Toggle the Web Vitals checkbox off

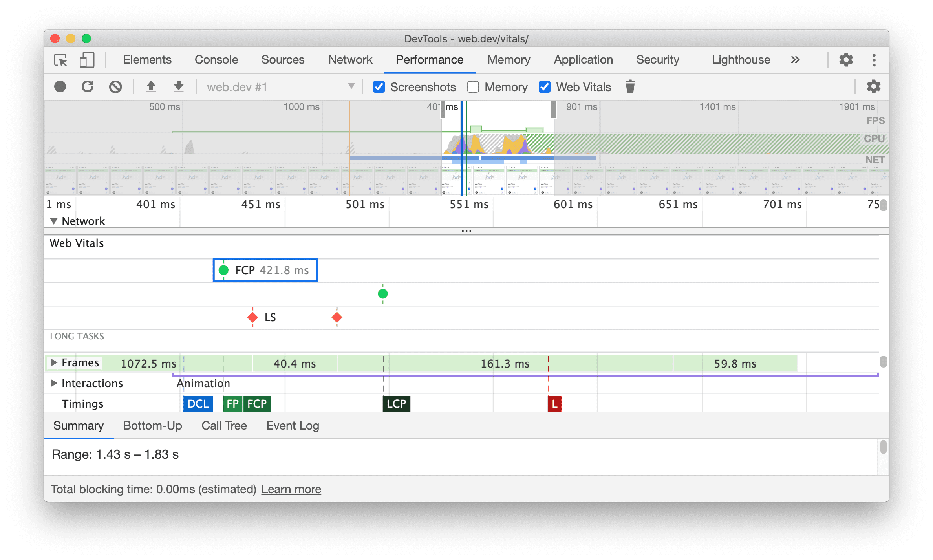click(544, 87)
